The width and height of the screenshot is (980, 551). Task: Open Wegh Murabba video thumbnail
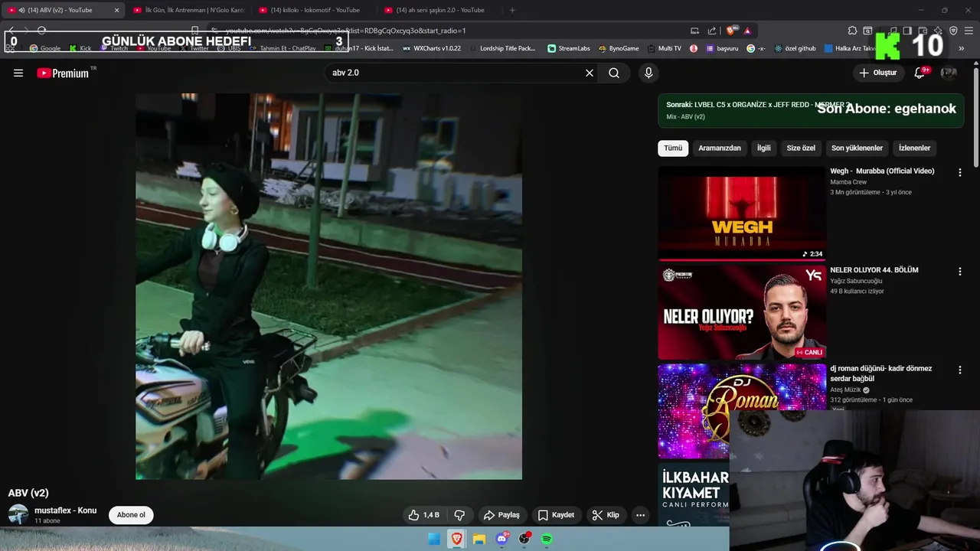pos(742,214)
